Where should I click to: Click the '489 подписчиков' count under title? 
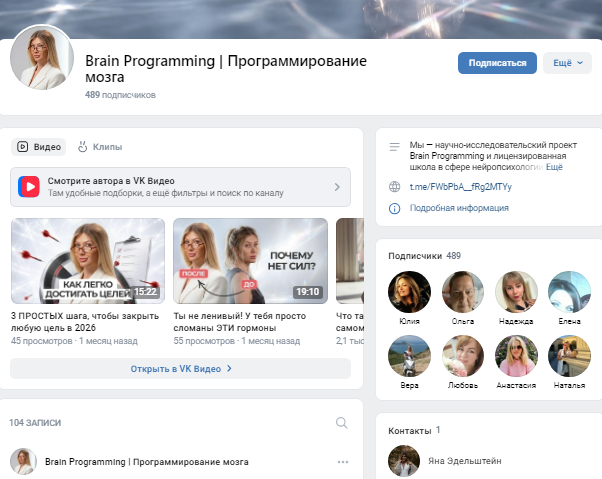pyautogui.click(x=120, y=95)
